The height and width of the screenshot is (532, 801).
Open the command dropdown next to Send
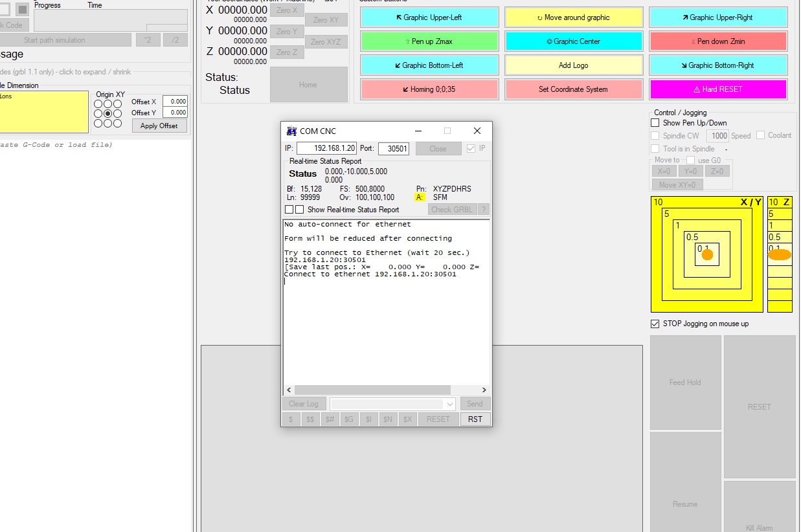tap(451, 404)
